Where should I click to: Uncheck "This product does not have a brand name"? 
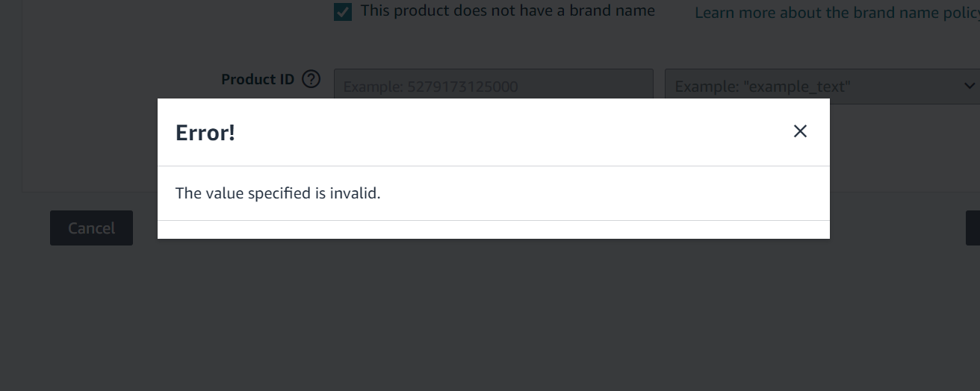click(343, 12)
